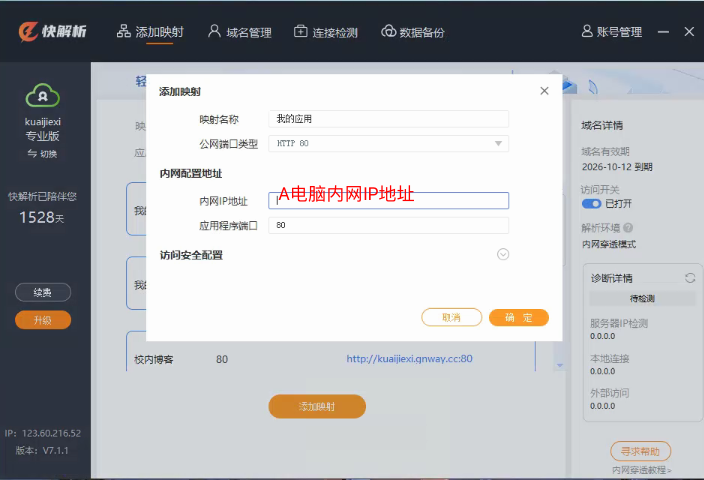Select the 添加映射 tab

coord(150,32)
